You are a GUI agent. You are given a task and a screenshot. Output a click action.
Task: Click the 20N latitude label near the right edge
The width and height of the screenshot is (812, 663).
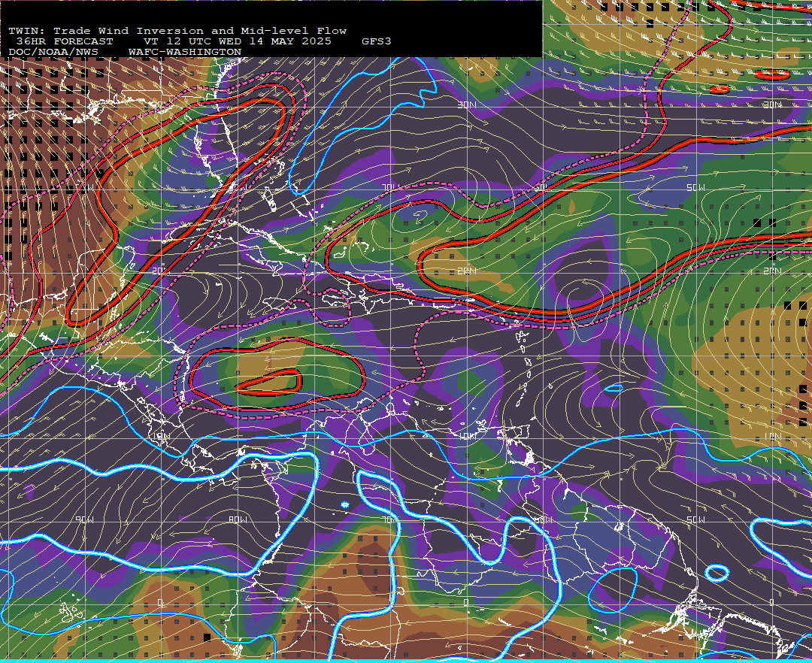(773, 271)
